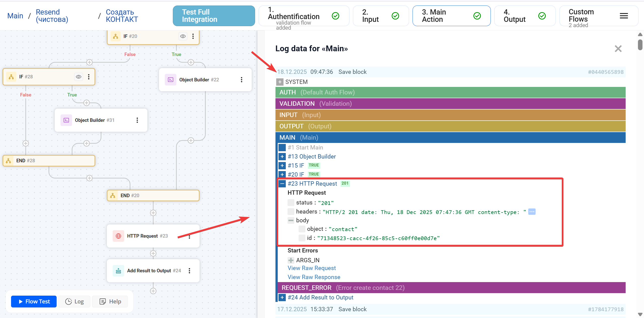Close the Log data panel
This screenshot has width=644, height=318.
618,48
